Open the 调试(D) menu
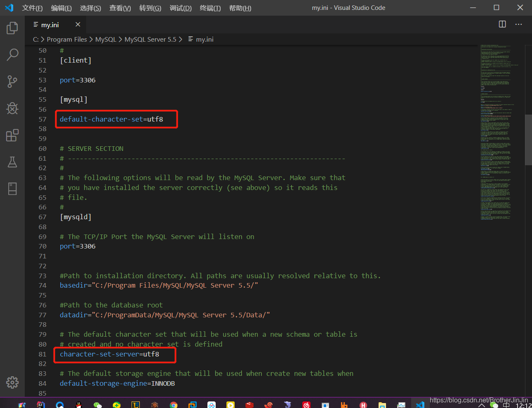 point(181,8)
